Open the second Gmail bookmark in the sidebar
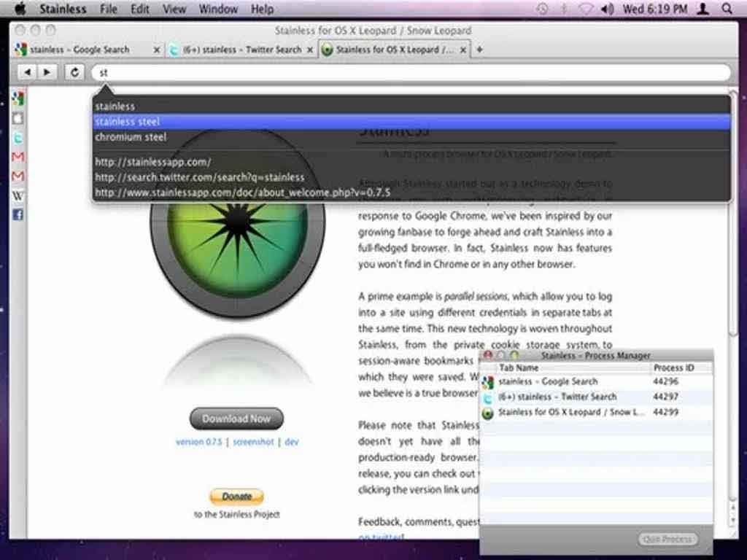The height and width of the screenshot is (560, 747). (x=18, y=176)
